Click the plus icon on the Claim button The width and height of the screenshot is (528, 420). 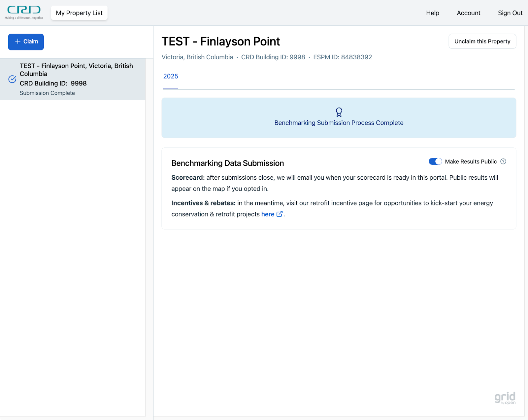[x=18, y=42]
